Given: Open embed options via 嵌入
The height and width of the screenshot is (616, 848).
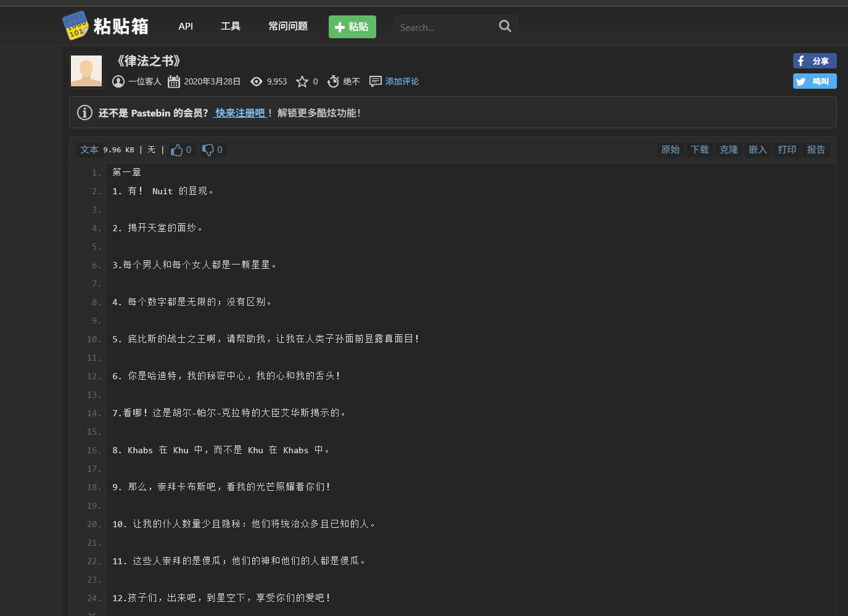Looking at the screenshot, I should click(x=757, y=150).
